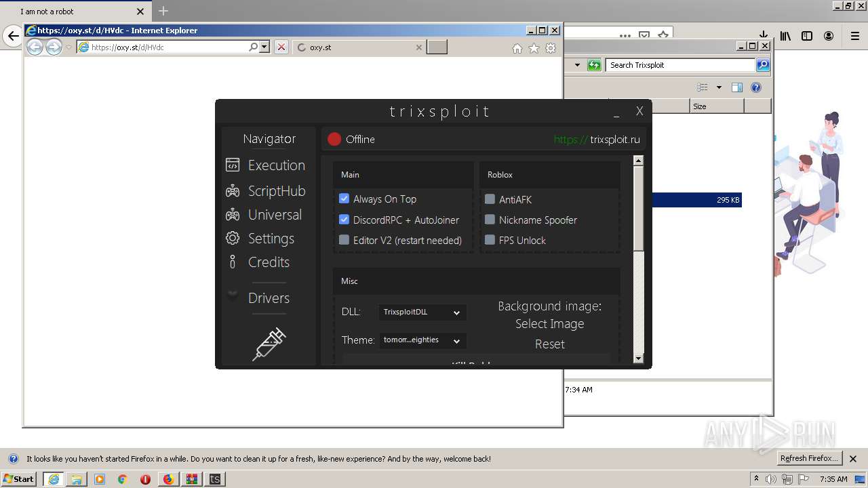Toggle the Firefox sidebar icon
Viewport: 868px width, 488px height.
807,36
